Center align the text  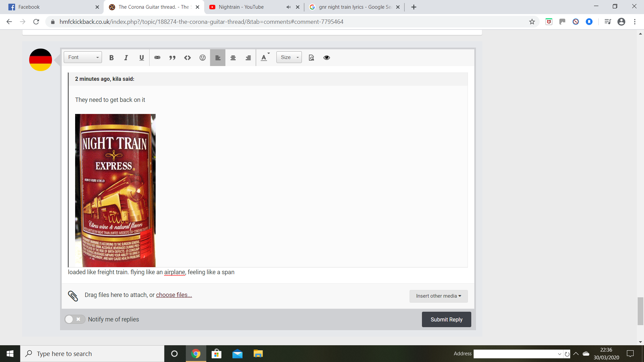[233, 58]
